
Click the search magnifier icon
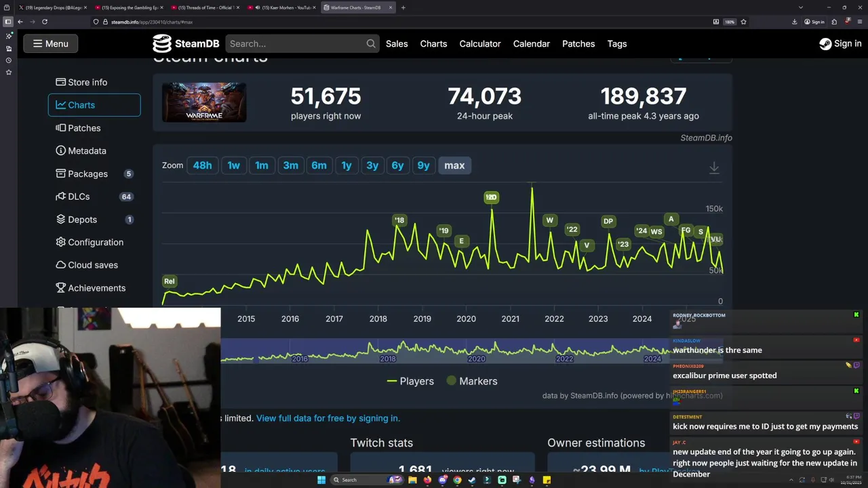pos(370,43)
